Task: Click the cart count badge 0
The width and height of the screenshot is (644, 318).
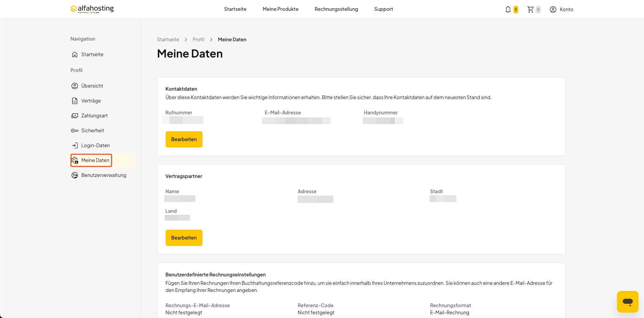Action: (x=538, y=9)
